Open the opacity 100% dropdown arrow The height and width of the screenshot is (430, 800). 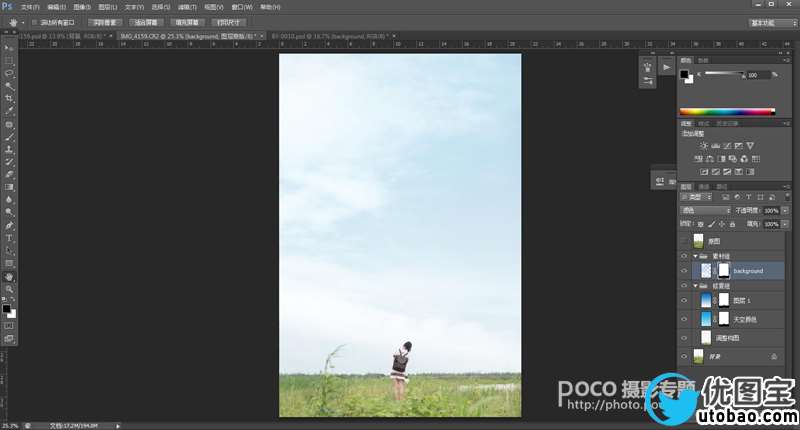coord(785,211)
